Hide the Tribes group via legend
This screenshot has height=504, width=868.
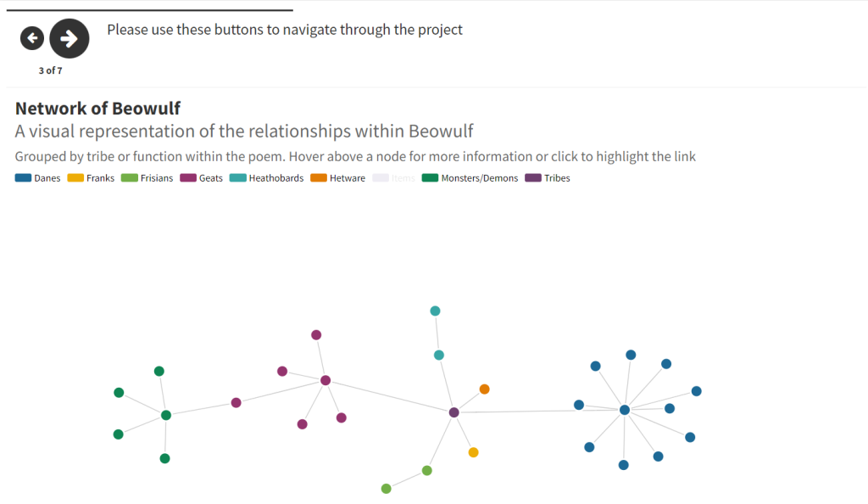point(548,178)
